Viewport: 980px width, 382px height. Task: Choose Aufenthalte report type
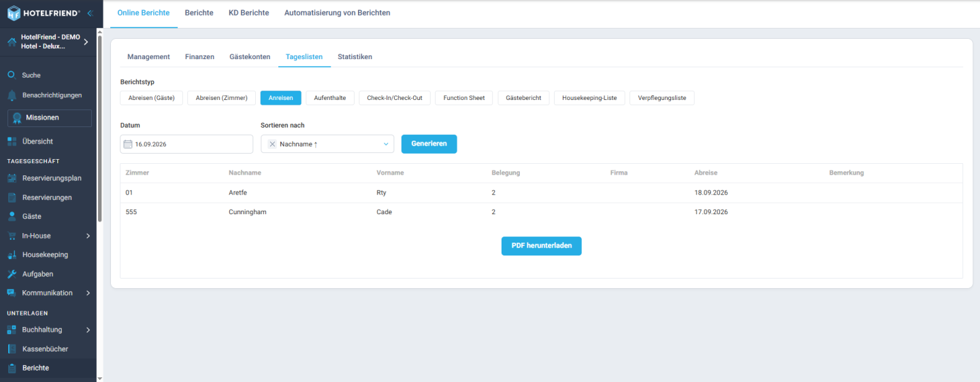[x=330, y=98]
